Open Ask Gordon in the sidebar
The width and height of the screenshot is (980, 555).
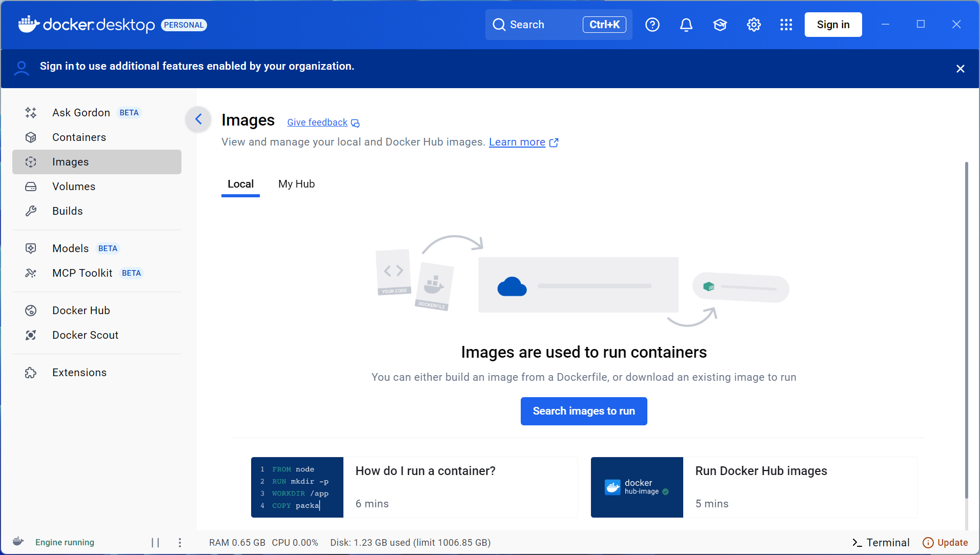(x=97, y=113)
